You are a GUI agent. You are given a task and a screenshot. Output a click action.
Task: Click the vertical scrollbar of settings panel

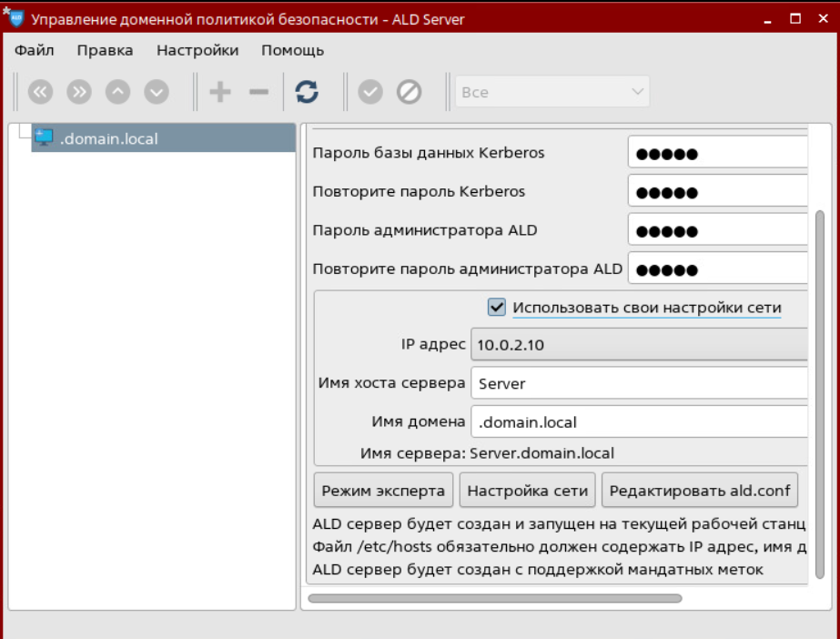click(820, 395)
